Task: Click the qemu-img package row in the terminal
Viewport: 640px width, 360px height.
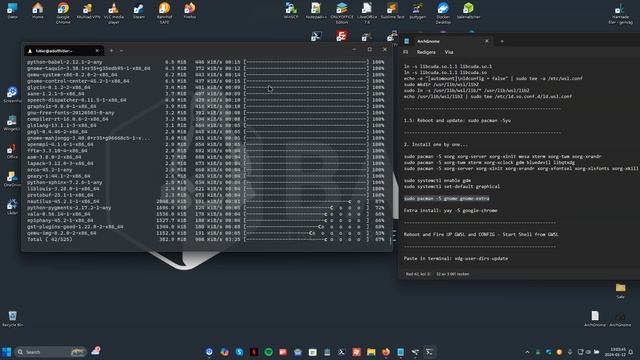Action: (205, 233)
